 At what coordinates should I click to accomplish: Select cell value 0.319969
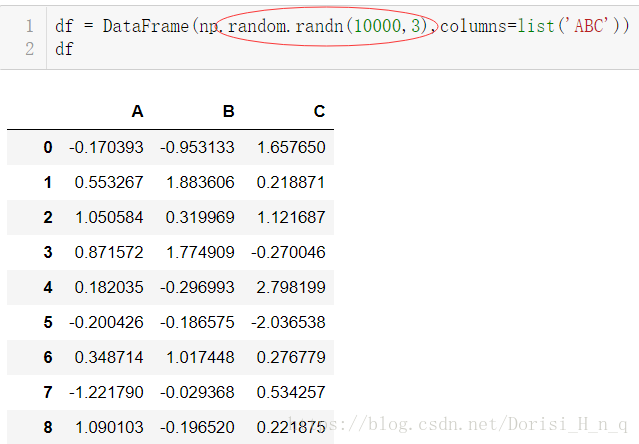[x=200, y=217]
